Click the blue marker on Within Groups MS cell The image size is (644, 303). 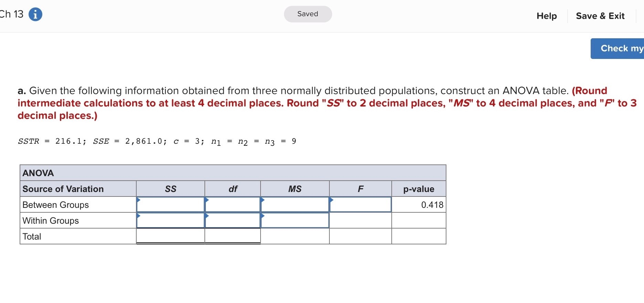coord(263,215)
